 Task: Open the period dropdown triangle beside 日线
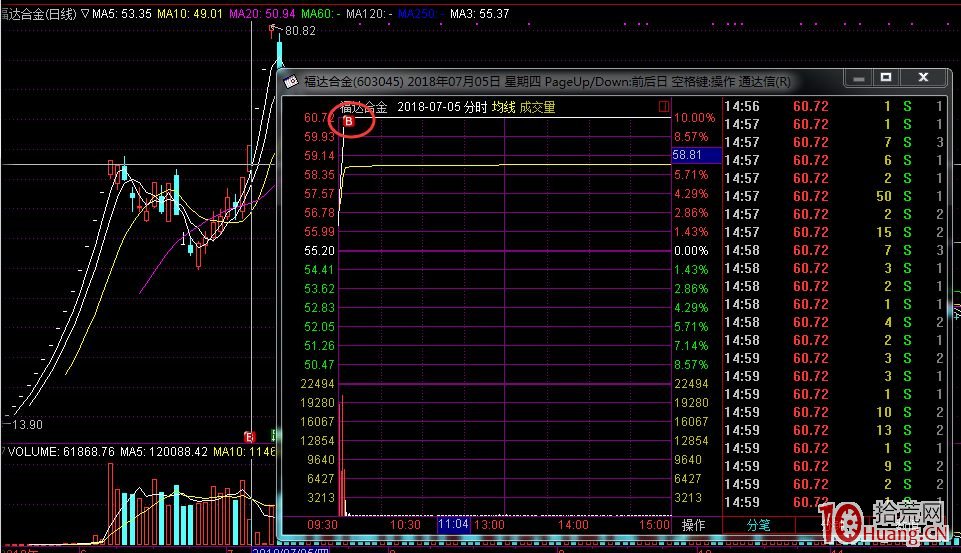[85, 13]
